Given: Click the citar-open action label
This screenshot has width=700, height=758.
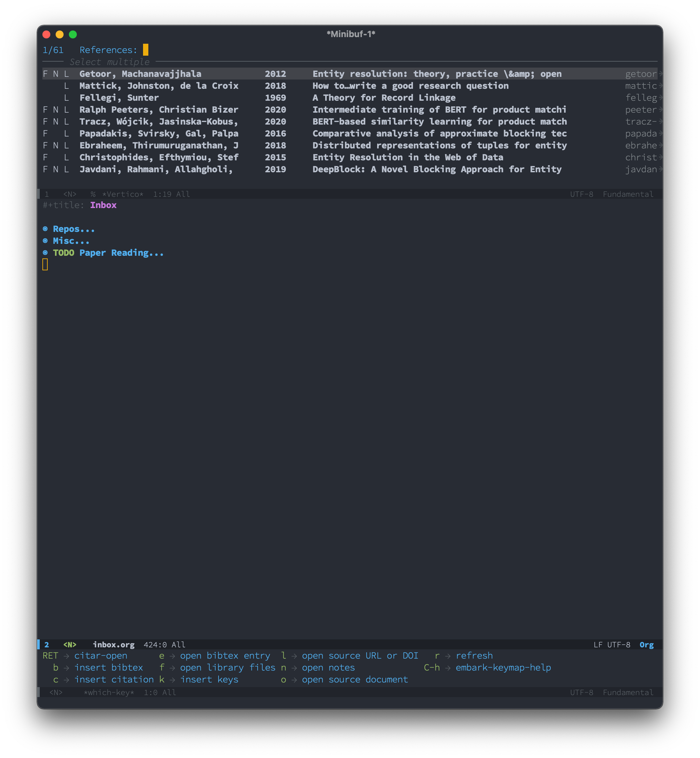Looking at the screenshot, I should (x=101, y=655).
